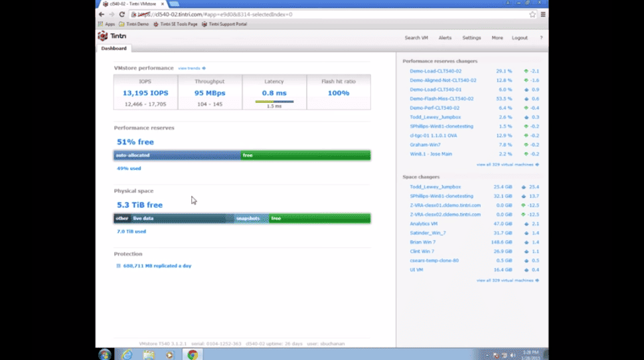Click the browser reload icon
644x360 pixels.
coord(121,14)
